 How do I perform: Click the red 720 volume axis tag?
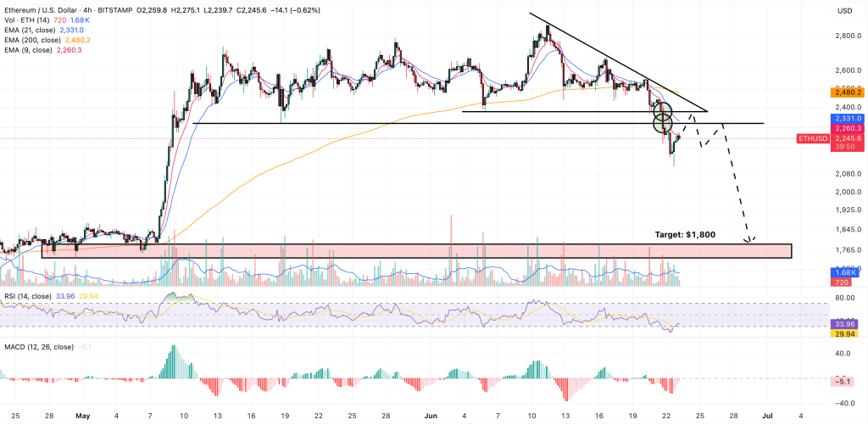point(843,283)
